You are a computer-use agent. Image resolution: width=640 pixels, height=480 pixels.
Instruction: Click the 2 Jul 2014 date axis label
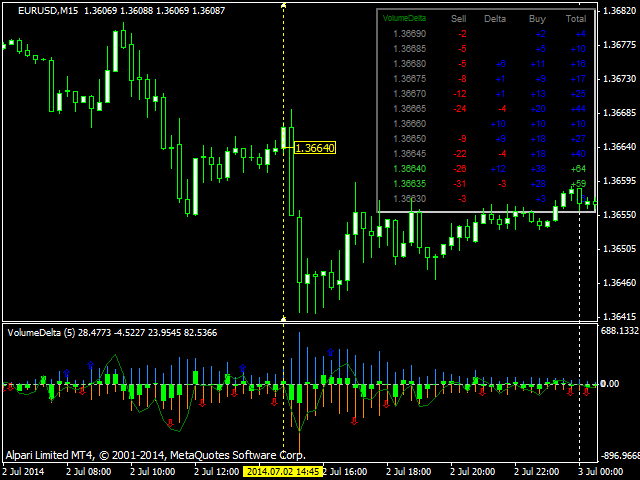pyautogui.click(x=23, y=472)
